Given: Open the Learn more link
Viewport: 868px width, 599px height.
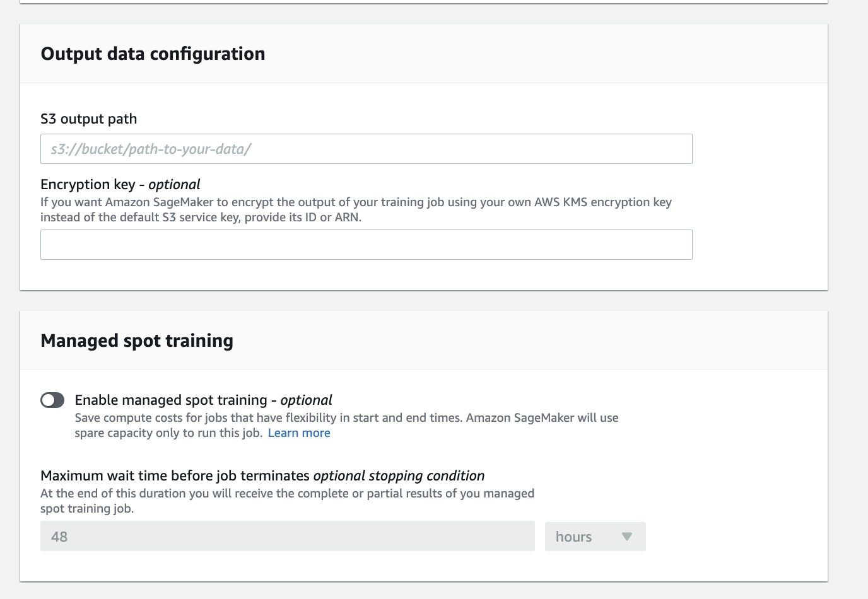Looking at the screenshot, I should [299, 433].
